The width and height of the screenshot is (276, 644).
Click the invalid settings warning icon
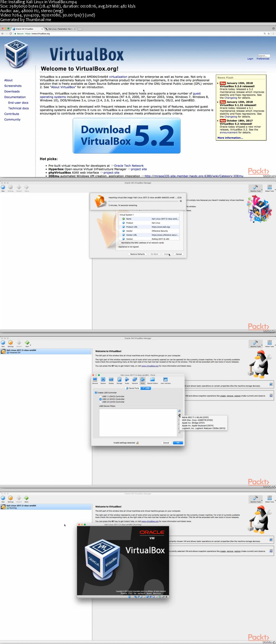137,443
